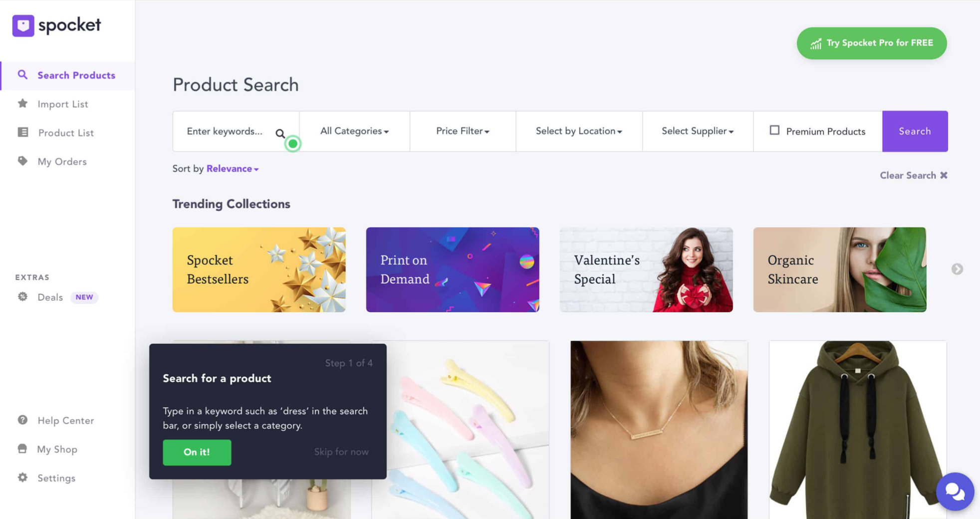Enable the Premium Products checkbox

click(774, 130)
